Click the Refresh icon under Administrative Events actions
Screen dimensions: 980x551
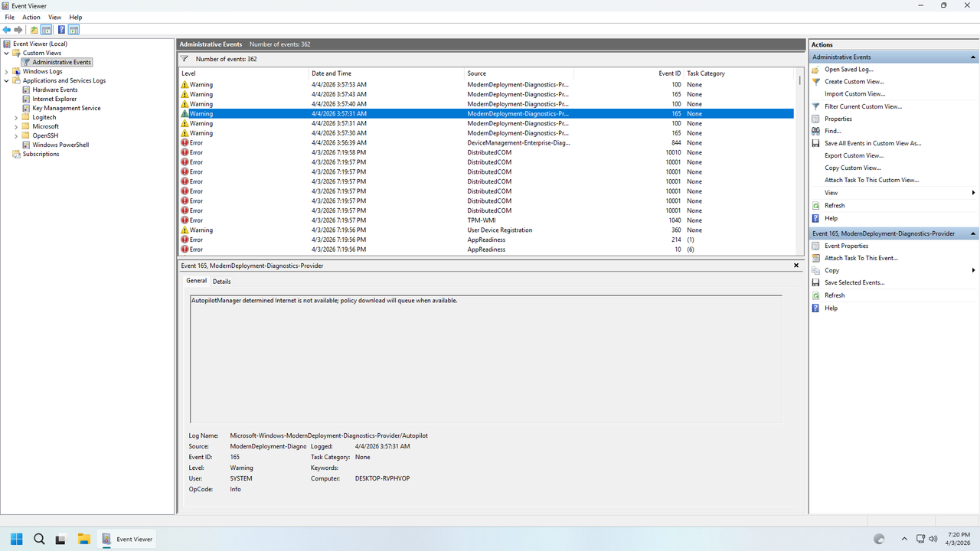[x=816, y=205]
